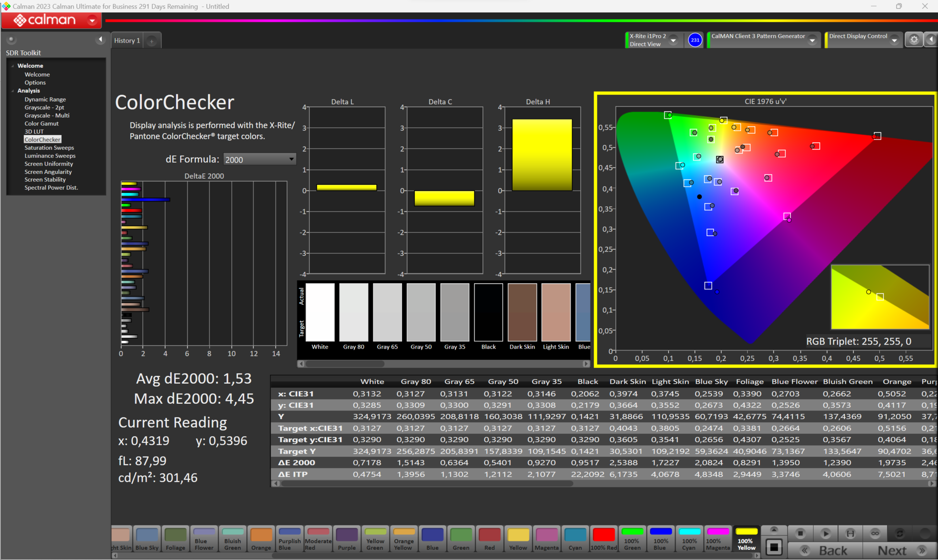Select the Dark Skin swatch
The height and width of the screenshot is (560, 938).
[522, 312]
